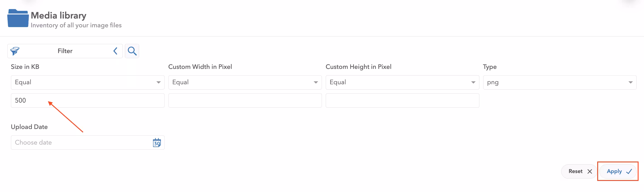This screenshot has height=192, width=644.
Task: Click the X icon on Reset
Action: [590, 171]
